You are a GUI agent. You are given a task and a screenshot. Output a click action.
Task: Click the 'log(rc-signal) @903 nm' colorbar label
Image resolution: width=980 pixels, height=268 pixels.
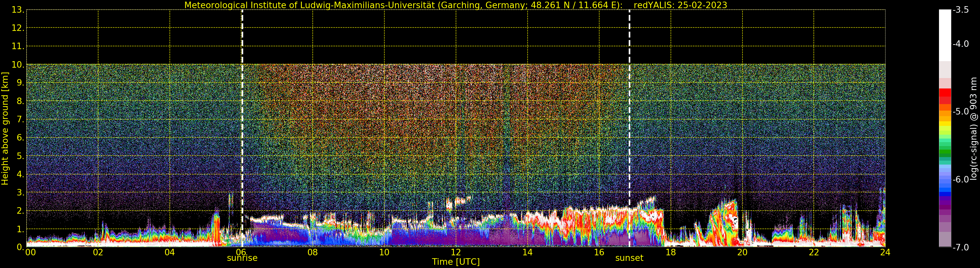click(x=973, y=128)
